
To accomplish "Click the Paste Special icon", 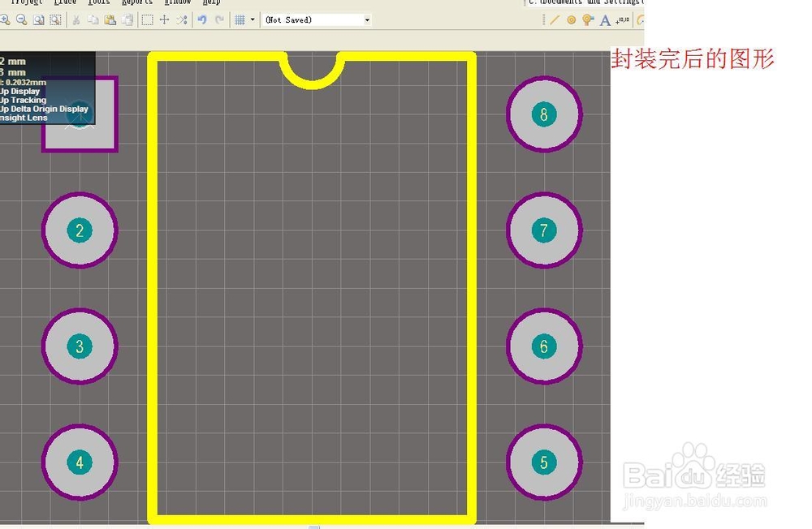I will click(x=127, y=20).
